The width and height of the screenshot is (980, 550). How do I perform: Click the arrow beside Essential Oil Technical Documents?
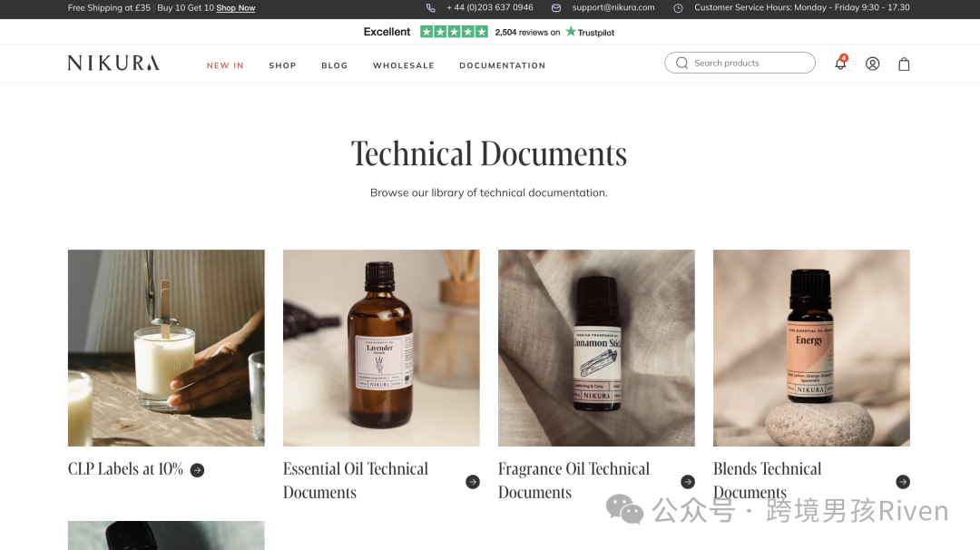coord(473,482)
